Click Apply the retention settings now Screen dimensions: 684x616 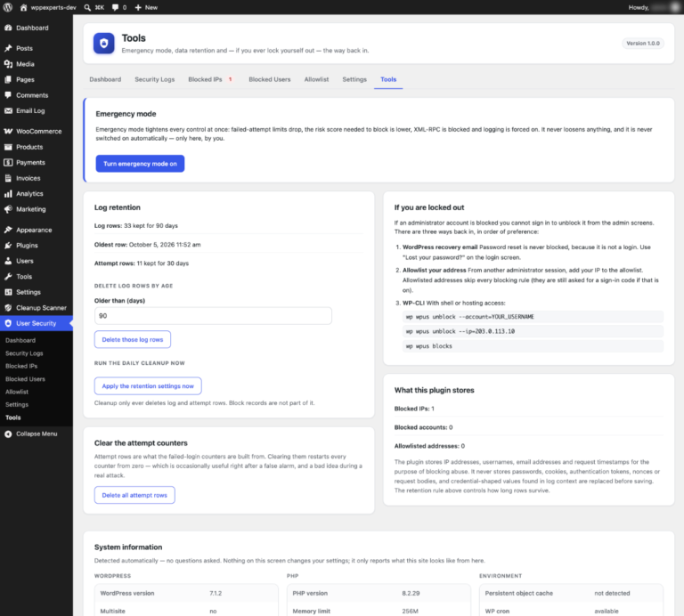tap(148, 386)
